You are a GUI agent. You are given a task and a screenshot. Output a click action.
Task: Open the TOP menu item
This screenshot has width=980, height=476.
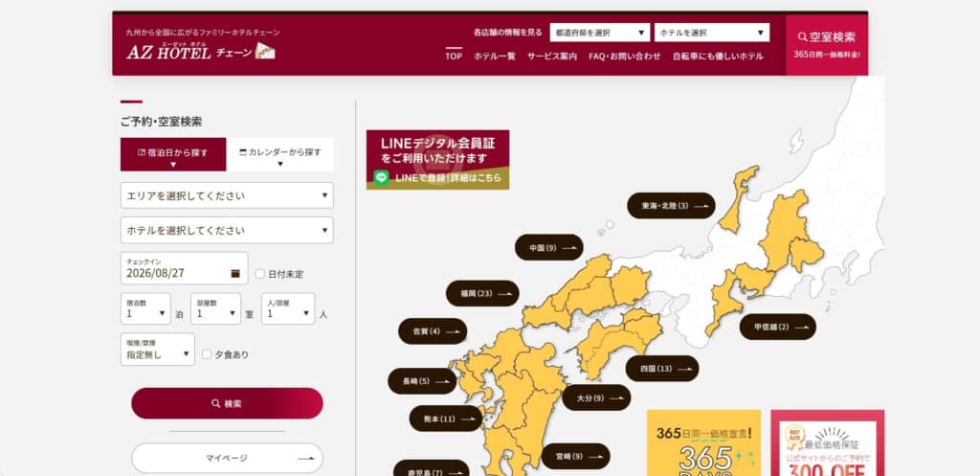click(x=454, y=56)
